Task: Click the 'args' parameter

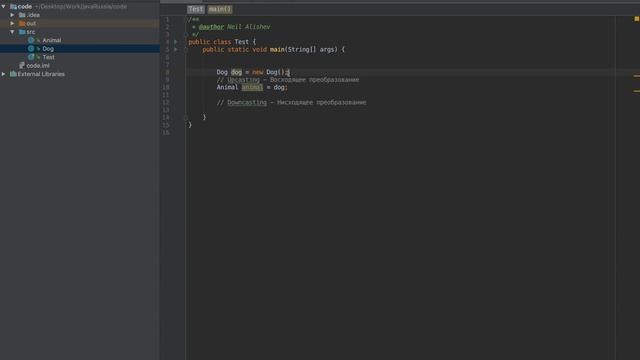Action: pyautogui.click(x=328, y=49)
